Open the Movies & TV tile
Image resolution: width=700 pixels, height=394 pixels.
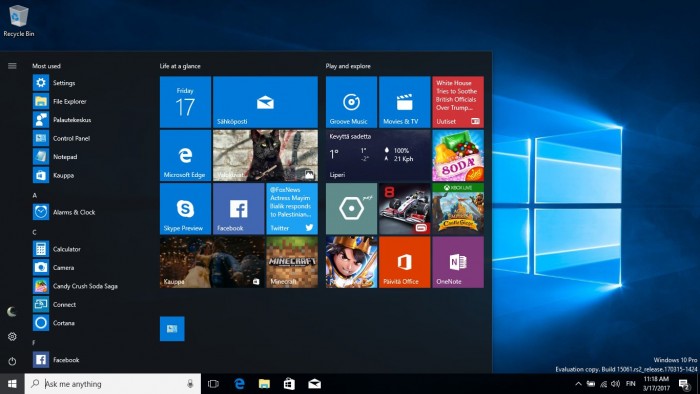pyautogui.click(x=404, y=102)
